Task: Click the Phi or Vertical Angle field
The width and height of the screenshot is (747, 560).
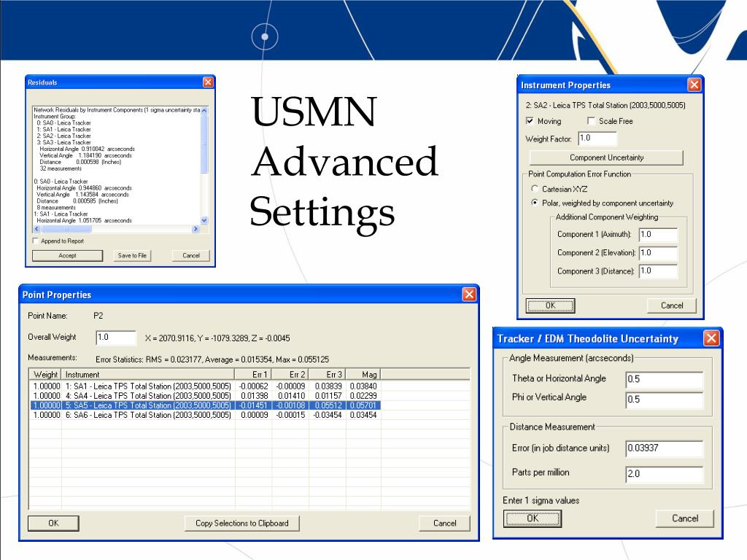Action: tap(664, 399)
